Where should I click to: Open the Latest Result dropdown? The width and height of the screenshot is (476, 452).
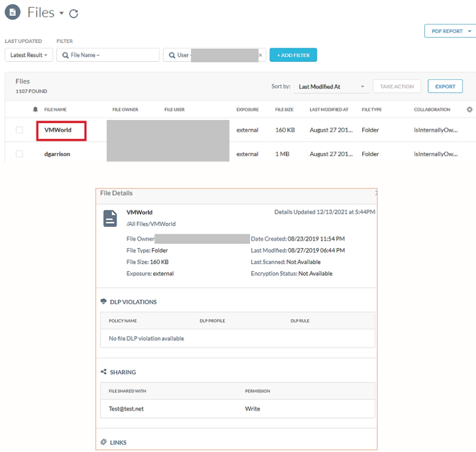[29, 55]
